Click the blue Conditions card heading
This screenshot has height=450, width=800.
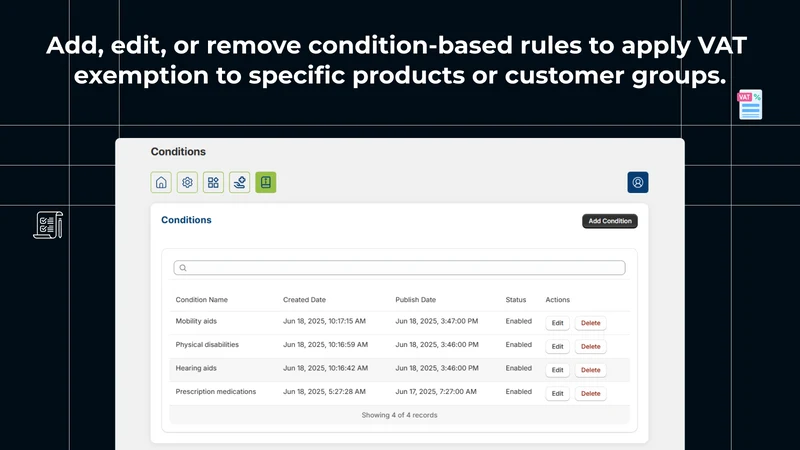click(186, 220)
